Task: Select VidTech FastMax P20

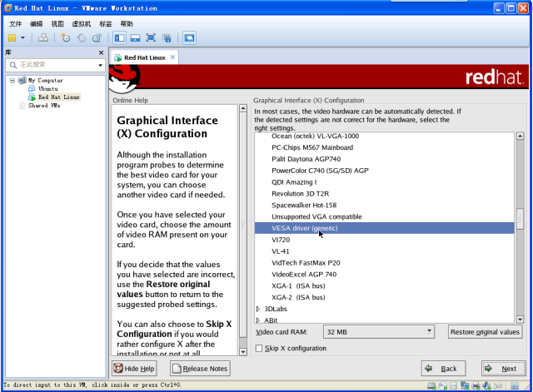Action: pos(384,263)
